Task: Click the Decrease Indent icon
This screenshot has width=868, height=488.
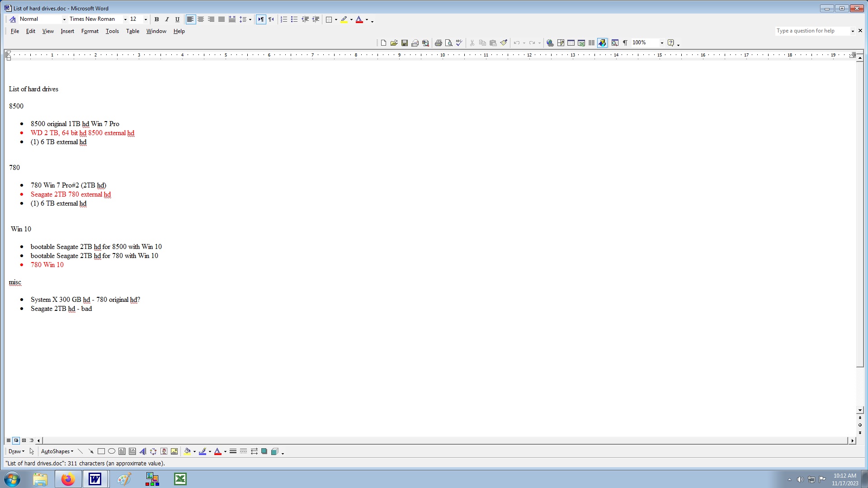Action: 305,19
